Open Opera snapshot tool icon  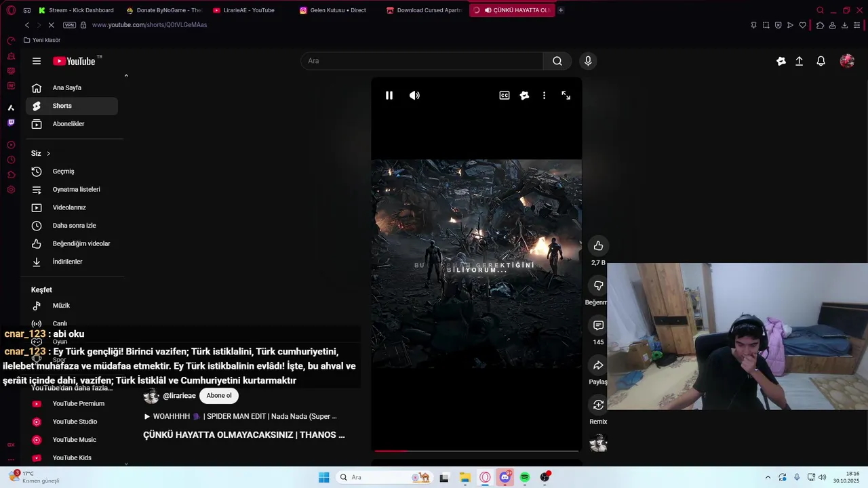pyautogui.click(x=766, y=25)
